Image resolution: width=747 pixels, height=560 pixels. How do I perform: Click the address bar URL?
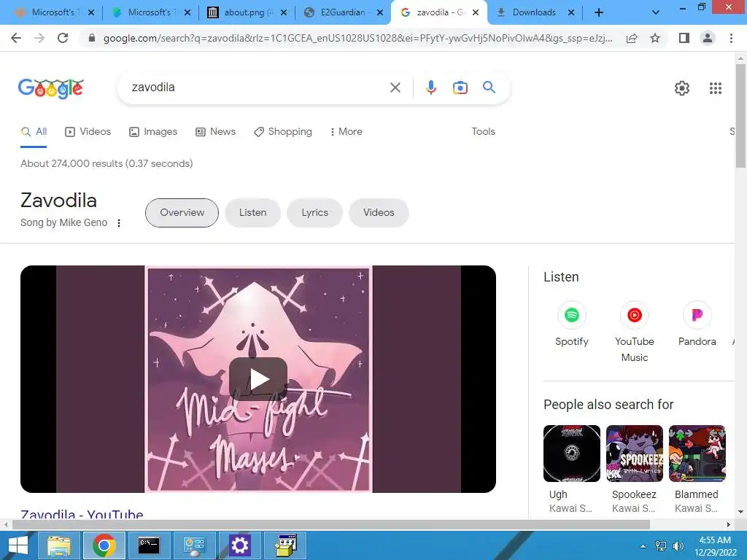tap(357, 38)
